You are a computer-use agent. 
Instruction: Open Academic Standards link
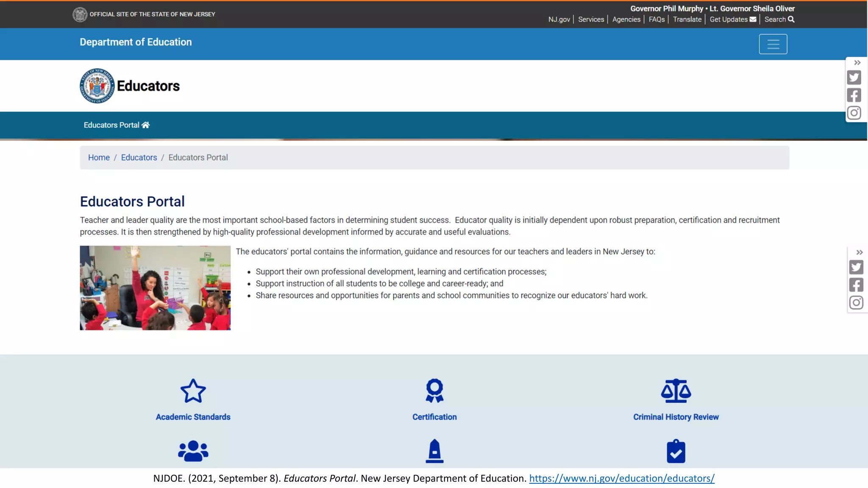click(193, 417)
